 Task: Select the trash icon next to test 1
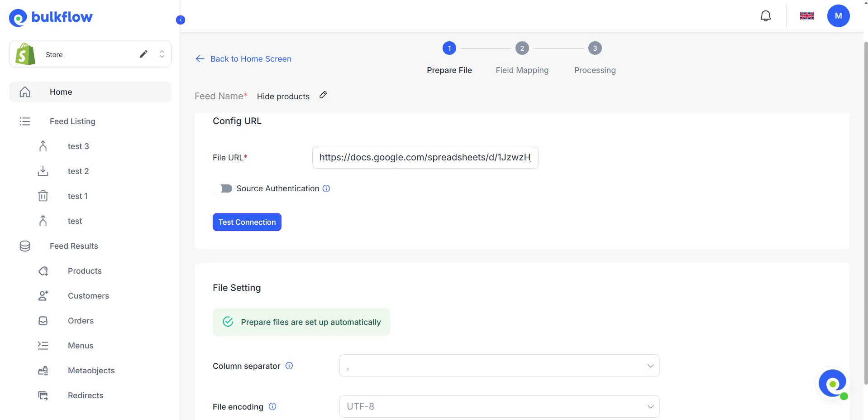click(43, 196)
